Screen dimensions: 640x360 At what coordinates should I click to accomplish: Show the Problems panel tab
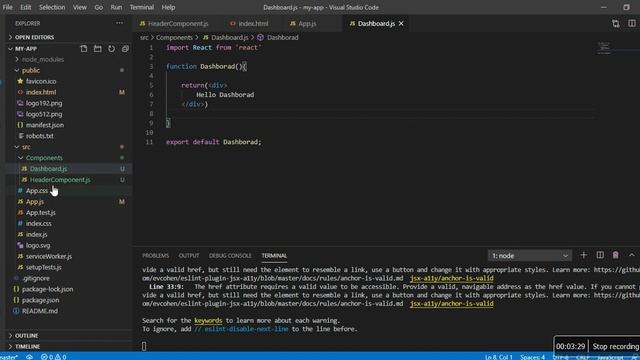point(156,256)
